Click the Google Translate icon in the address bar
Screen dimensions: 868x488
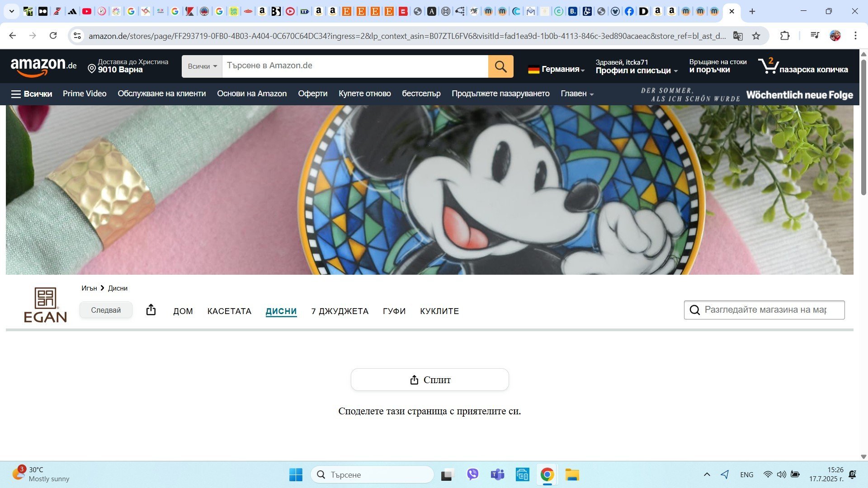tap(738, 36)
